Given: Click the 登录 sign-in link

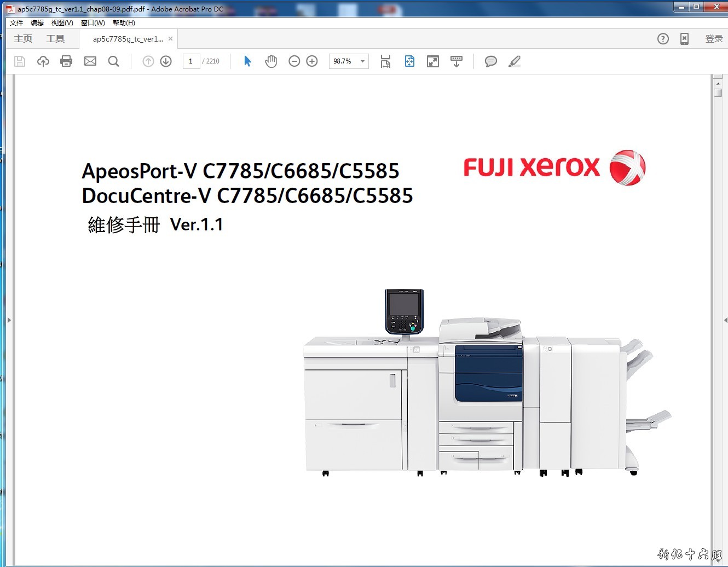Looking at the screenshot, I should [x=714, y=39].
